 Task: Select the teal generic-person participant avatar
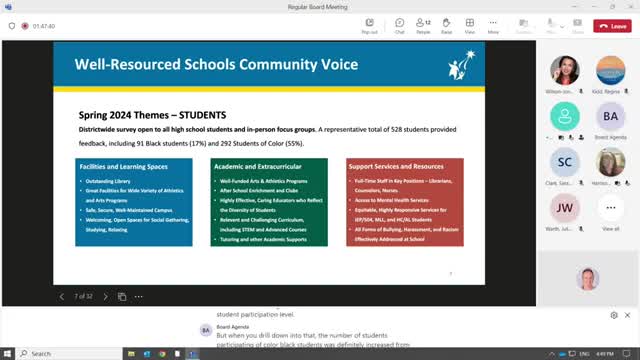[564, 116]
